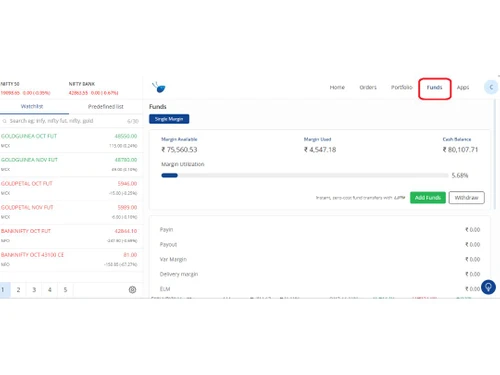The width and height of the screenshot is (500, 375).
Task: Click the lightbulb help button
Action: click(488, 287)
